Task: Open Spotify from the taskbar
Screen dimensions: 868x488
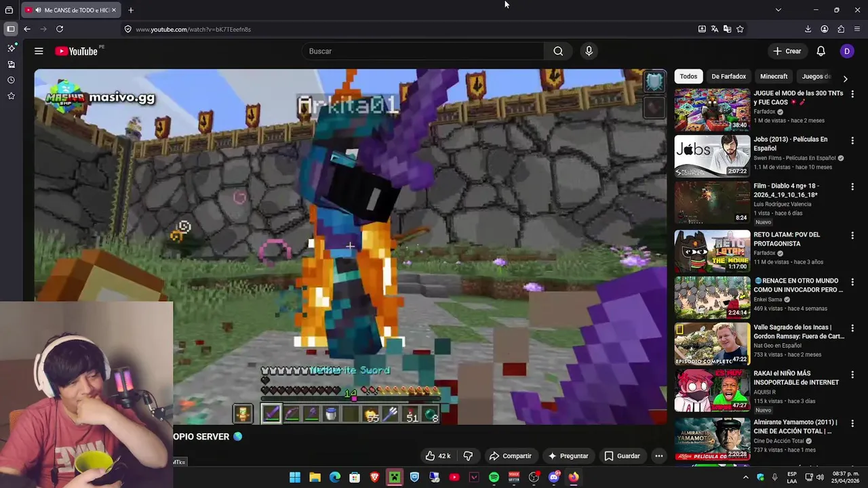Action: tap(494, 477)
